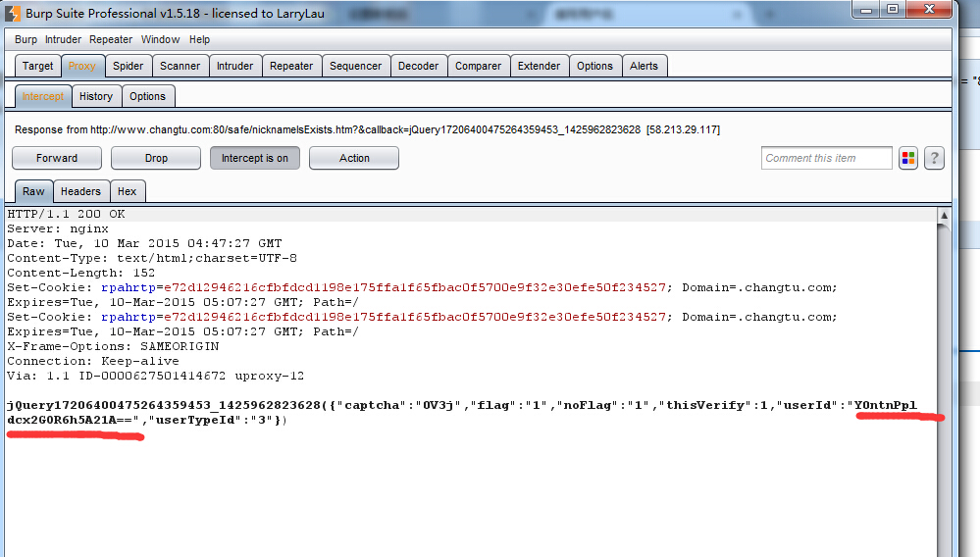Screen dimensions: 980x557
Task: Open the proxy History sub-tab
Action: [96, 96]
